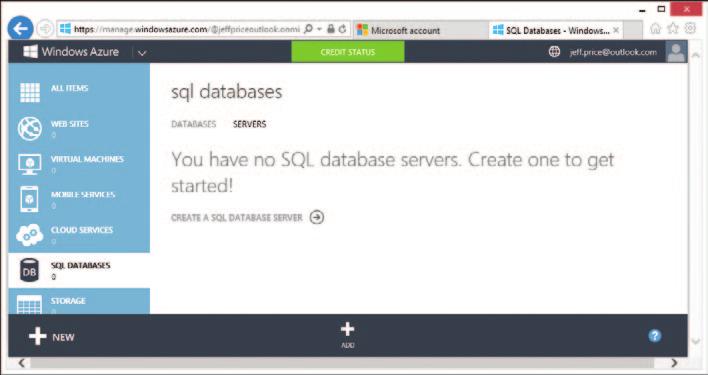
Task: Open the Credit Status button
Action: point(348,52)
